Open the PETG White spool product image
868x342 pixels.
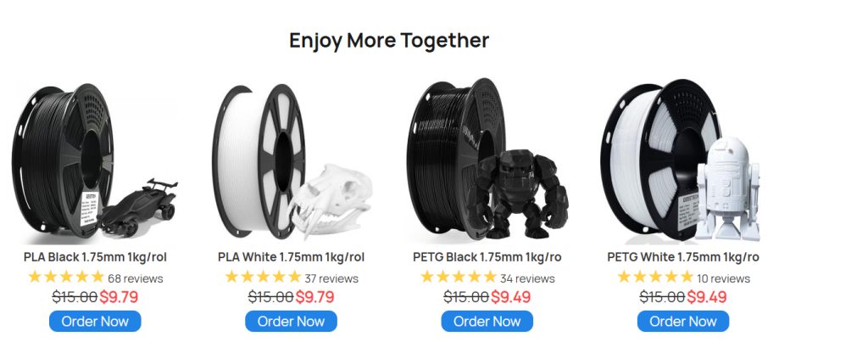(683, 162)
